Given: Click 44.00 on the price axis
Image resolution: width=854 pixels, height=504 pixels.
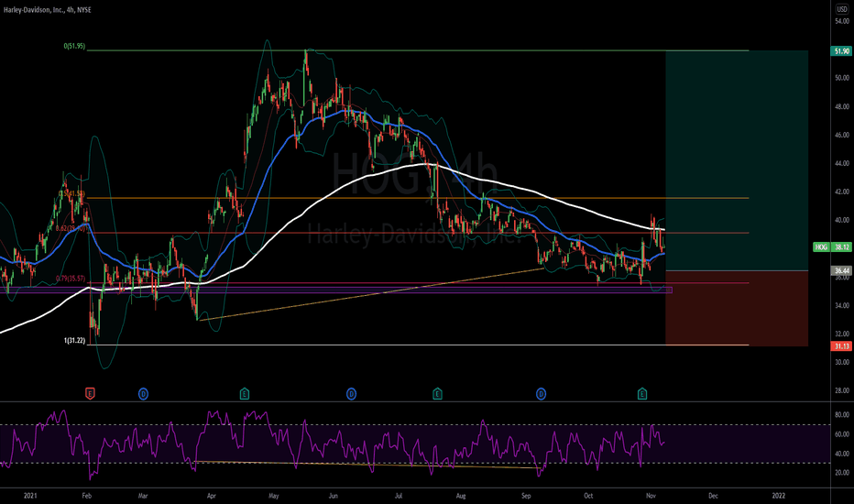Looking at the screenshot, I should pos(842,163).
